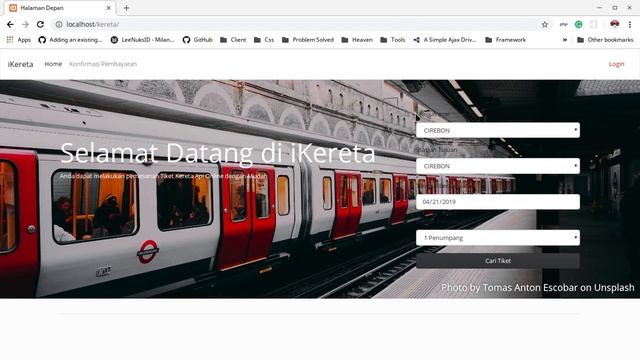Image resolution: width=640 pixels, height=360 pixels.
Task: Click the site information icon in address bar
Action: click(59, 24)
